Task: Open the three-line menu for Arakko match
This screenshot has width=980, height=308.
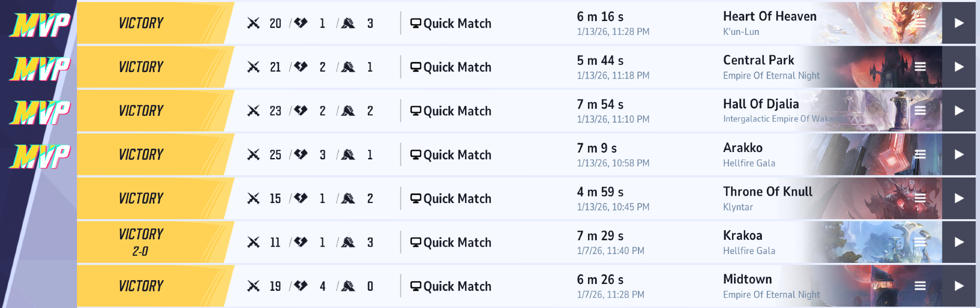Action: click(920, 154)
